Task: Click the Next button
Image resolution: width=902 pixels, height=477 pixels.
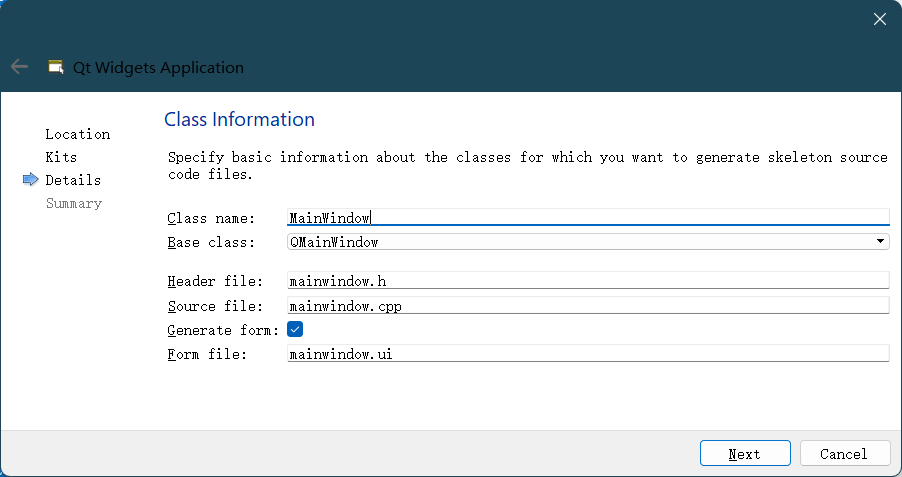Action: [x=745, y=453]
